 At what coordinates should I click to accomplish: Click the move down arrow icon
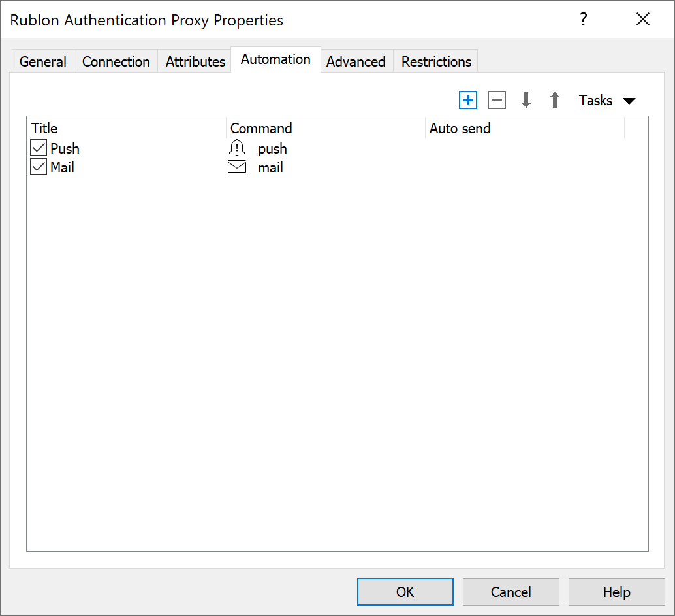pos(526,100)
